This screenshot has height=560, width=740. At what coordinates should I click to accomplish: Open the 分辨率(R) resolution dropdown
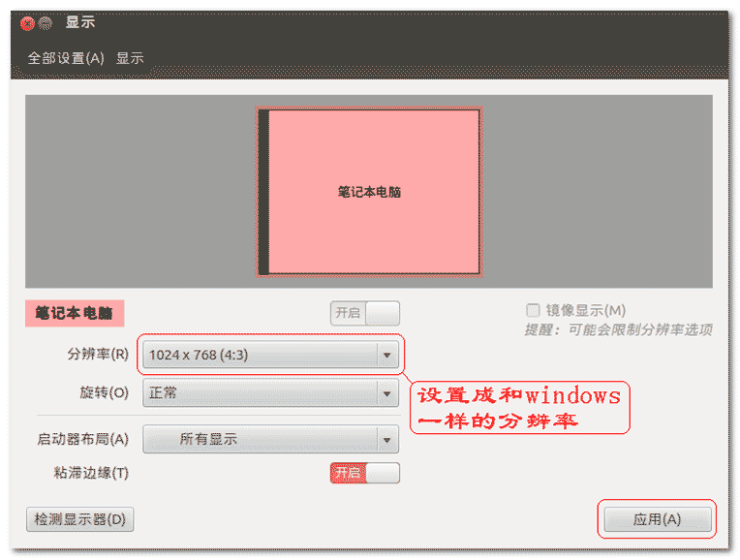(270, 355)
